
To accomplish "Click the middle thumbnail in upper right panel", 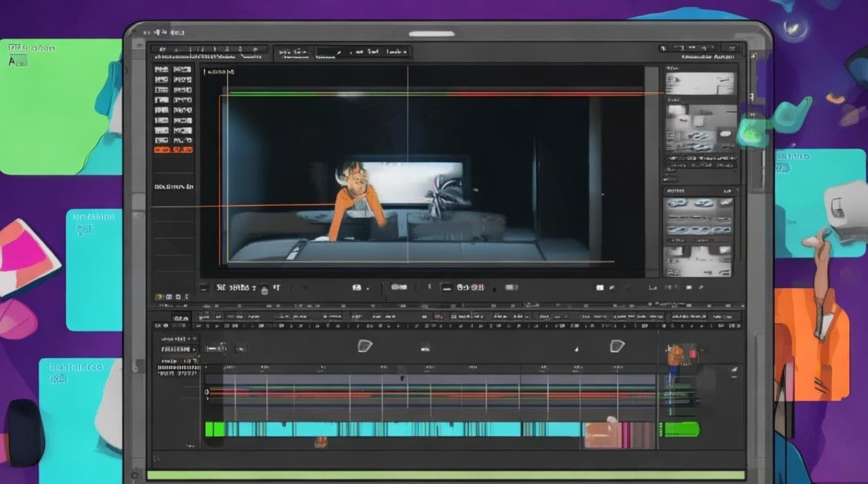I will [700, 128].
